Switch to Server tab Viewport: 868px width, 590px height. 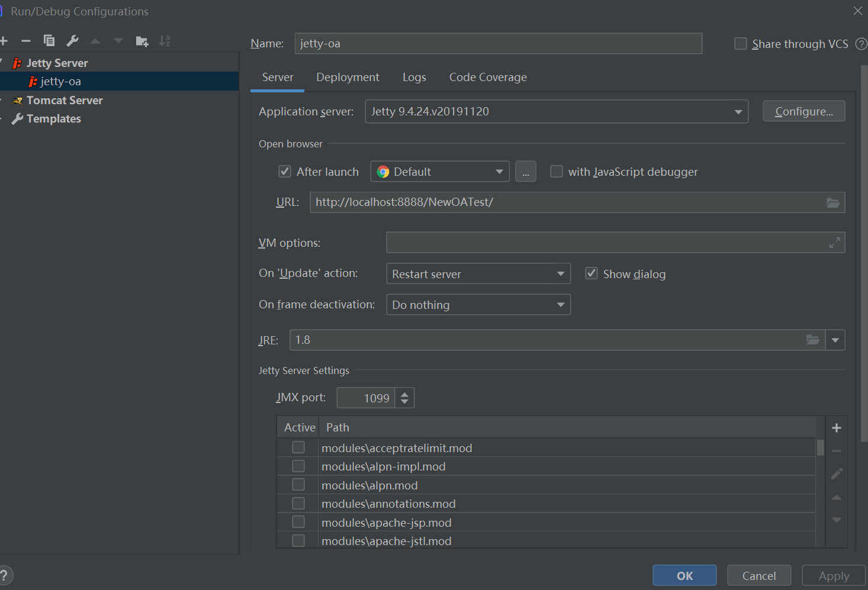[x=278, y=78]
